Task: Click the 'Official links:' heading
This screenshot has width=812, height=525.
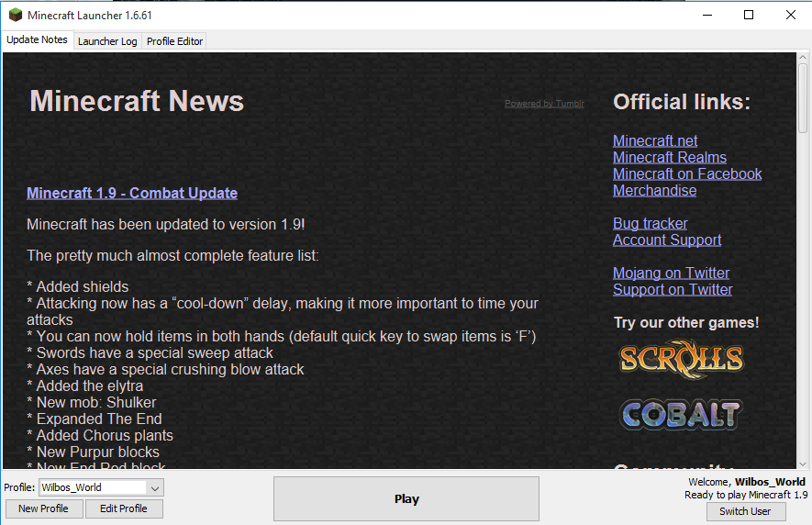Action: (x=682, y=102)
